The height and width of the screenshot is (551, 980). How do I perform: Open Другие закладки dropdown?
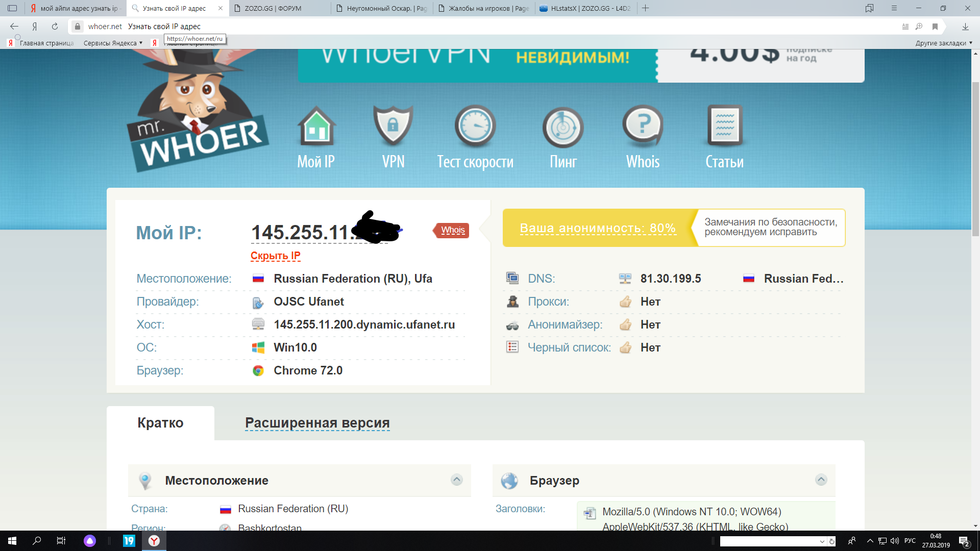(943, 43)
